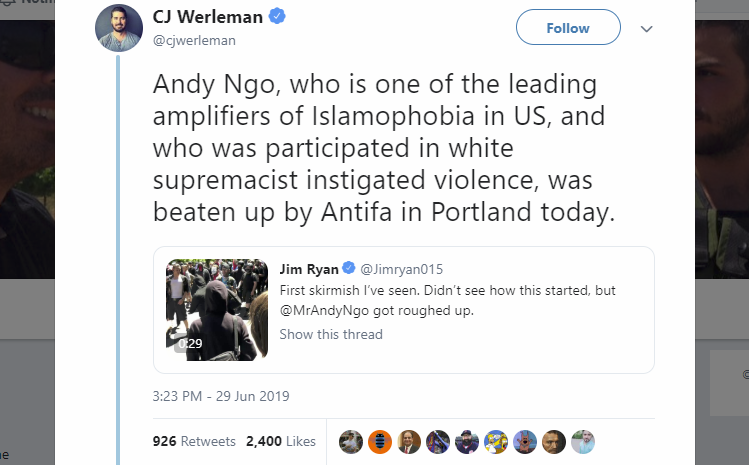
Task: Click the orange bee Android liker avatar
Action: (380, 442)
